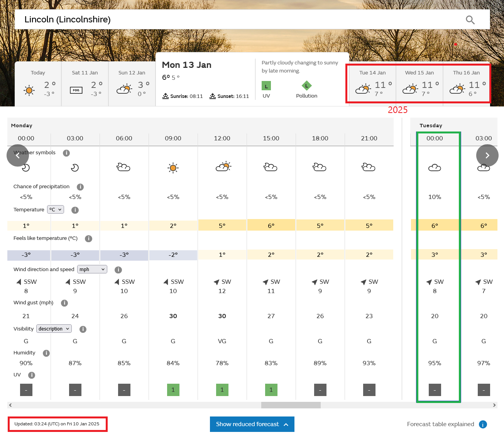Click the UV row info icon

[x=32, y=375]
